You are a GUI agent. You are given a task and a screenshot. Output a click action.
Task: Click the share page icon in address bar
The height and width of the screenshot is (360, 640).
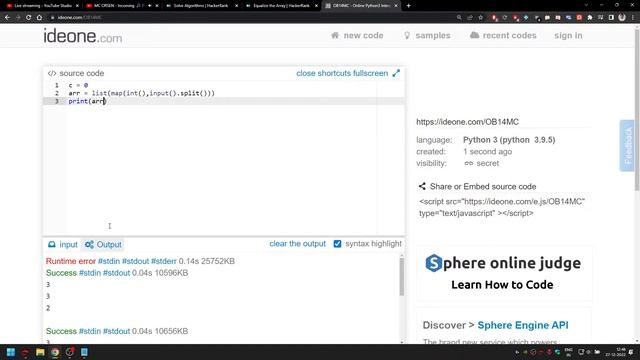(470, 18)
